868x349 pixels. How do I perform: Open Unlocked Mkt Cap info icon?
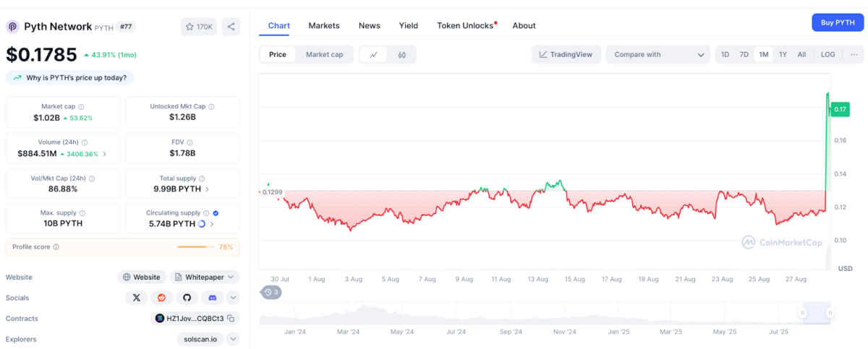[211, 106]
